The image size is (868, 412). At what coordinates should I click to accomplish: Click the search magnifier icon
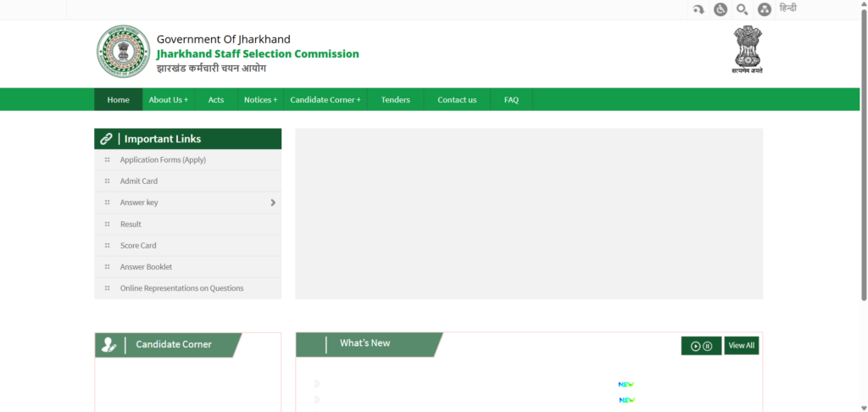click(743, 9)
